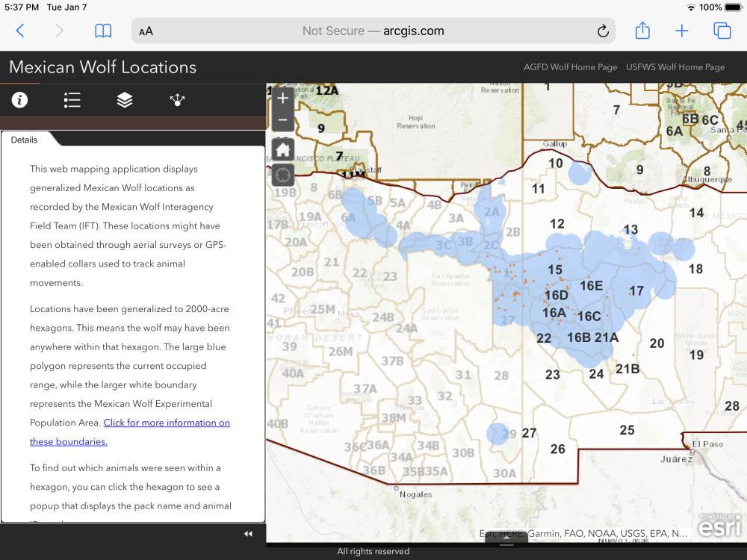Open Safari's share sheet
The width and height of the screenshot is (747, 560).
point(642,31)
